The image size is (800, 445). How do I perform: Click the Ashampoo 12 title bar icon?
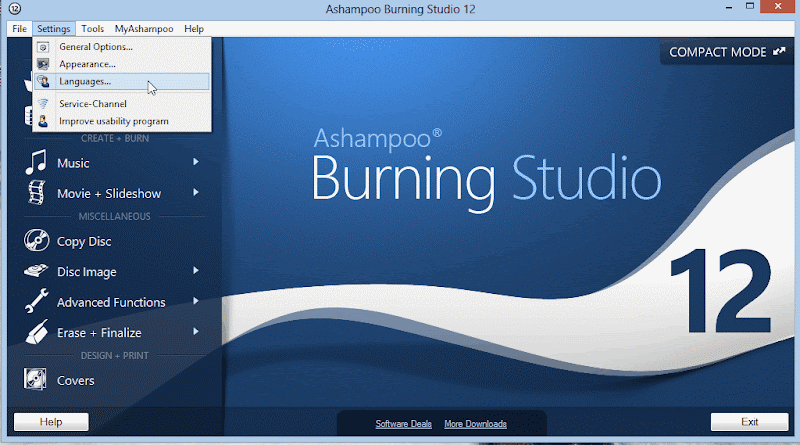[15, 9]
